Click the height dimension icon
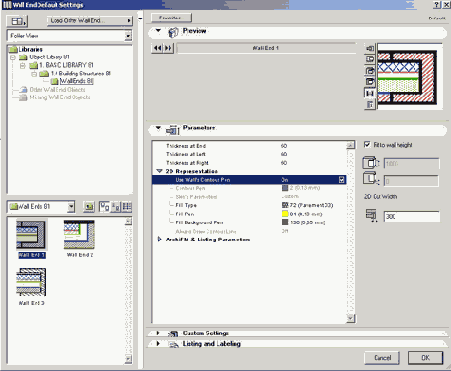Screen dimensions: 451x371 pos(371,163)
